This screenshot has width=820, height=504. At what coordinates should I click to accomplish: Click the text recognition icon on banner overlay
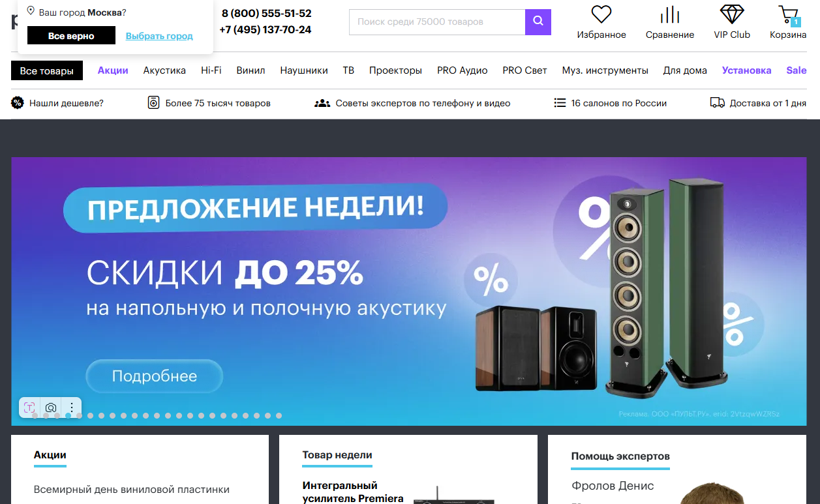click(29, 408)
